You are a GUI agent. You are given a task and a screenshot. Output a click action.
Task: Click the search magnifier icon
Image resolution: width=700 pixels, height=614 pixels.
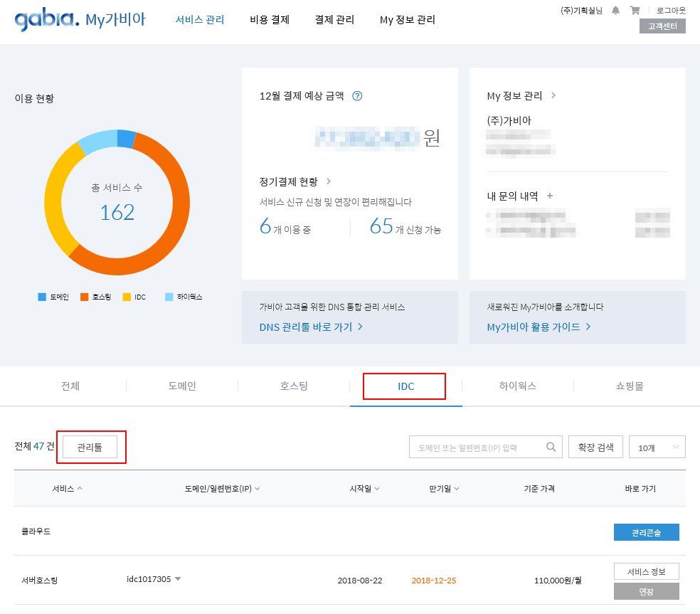(551, 447)
